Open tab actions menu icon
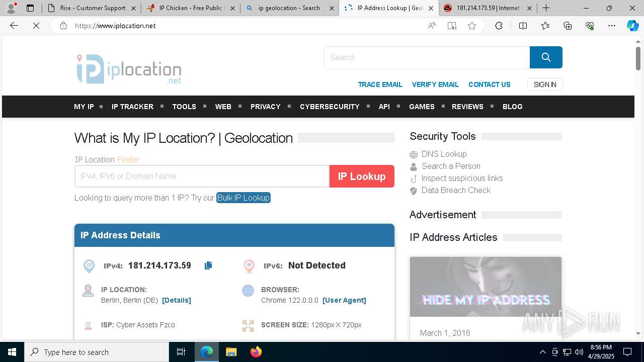This screenshot has width=644, height=362. [x=30, y=8]
